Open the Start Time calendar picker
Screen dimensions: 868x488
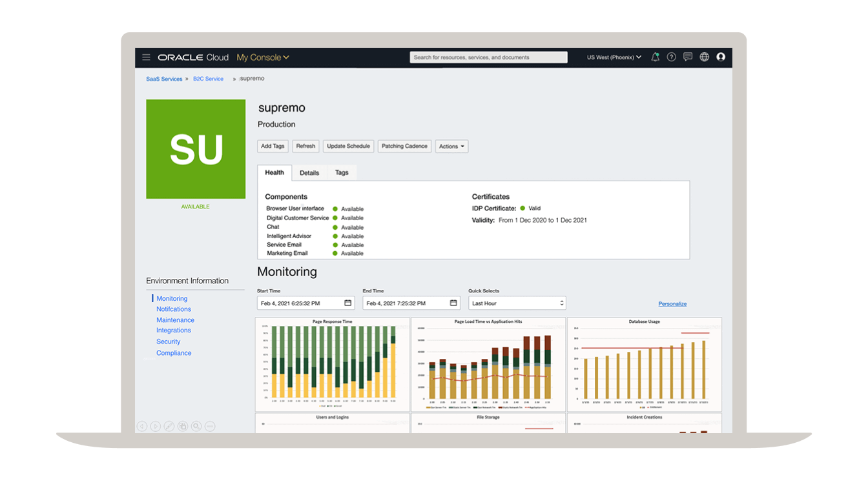(349, 303)
